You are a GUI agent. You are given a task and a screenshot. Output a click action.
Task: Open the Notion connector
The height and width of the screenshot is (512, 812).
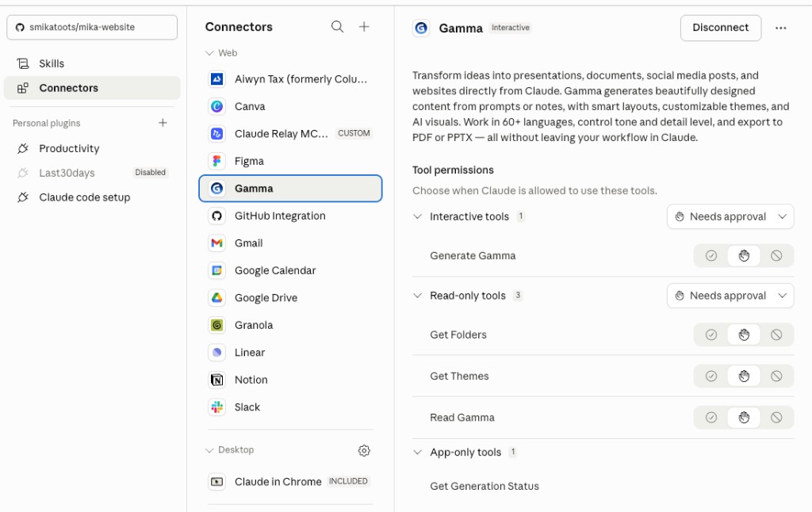[x=251, y=380]
